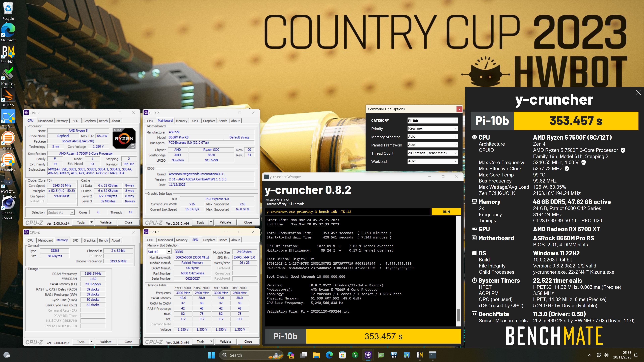Open the network tray icon
Viewport: 644px width, 362px height.
(x=599, y=355)
